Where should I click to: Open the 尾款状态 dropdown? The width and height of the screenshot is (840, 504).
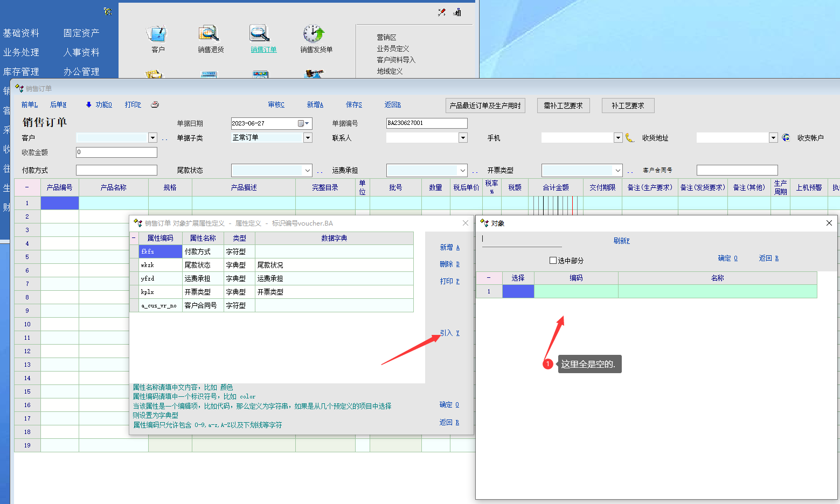tap(308, 171)
